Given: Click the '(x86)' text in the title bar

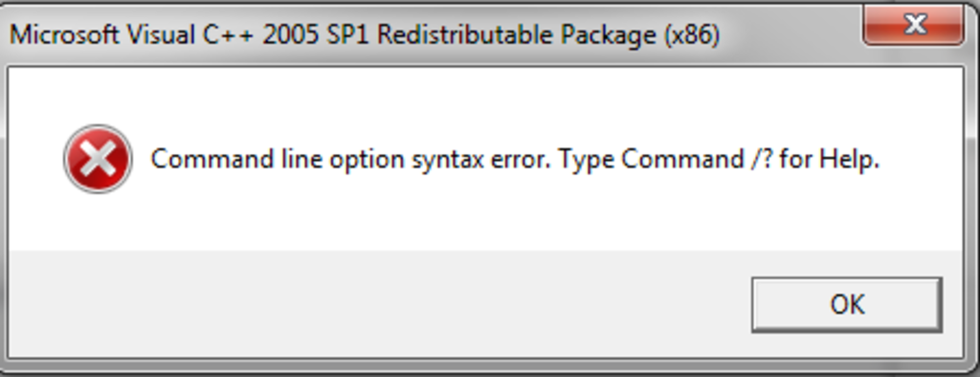Looking at the screenshot, I should [x=692, y=35].
